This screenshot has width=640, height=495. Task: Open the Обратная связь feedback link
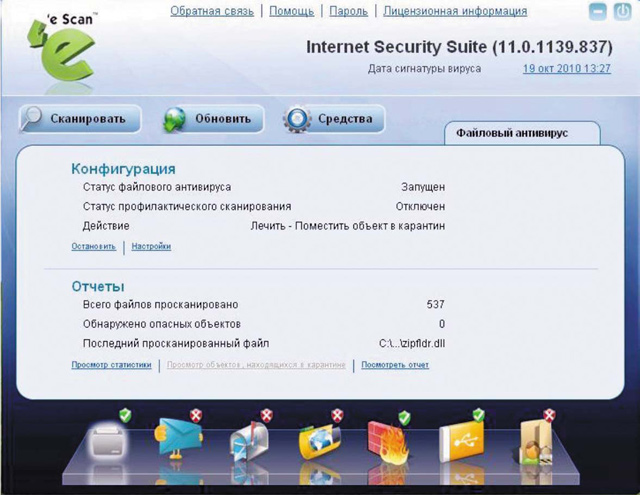pyautogui.click(x=212, y=11)
